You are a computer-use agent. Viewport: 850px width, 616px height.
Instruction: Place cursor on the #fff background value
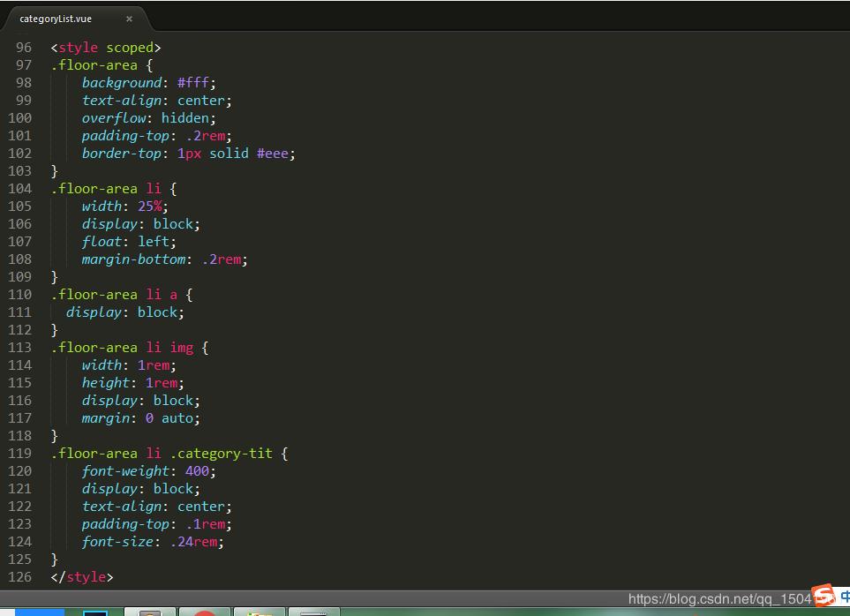(193, 83)
